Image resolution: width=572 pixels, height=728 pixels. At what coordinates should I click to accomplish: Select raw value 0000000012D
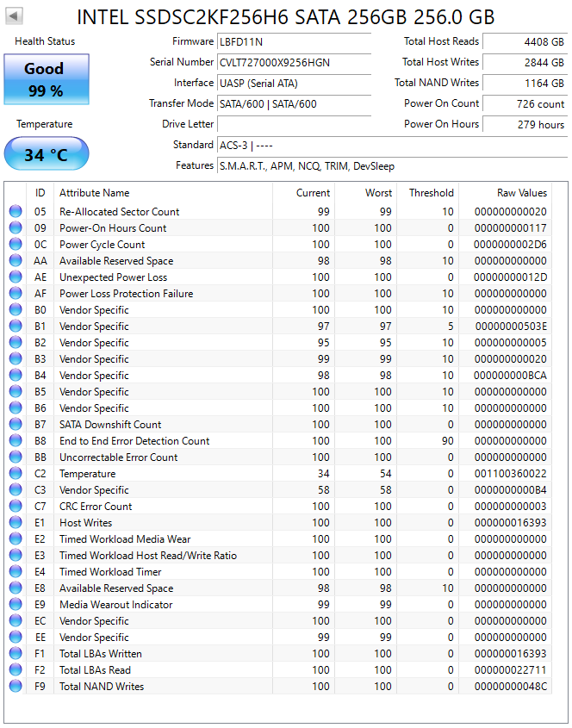point(510,277)
